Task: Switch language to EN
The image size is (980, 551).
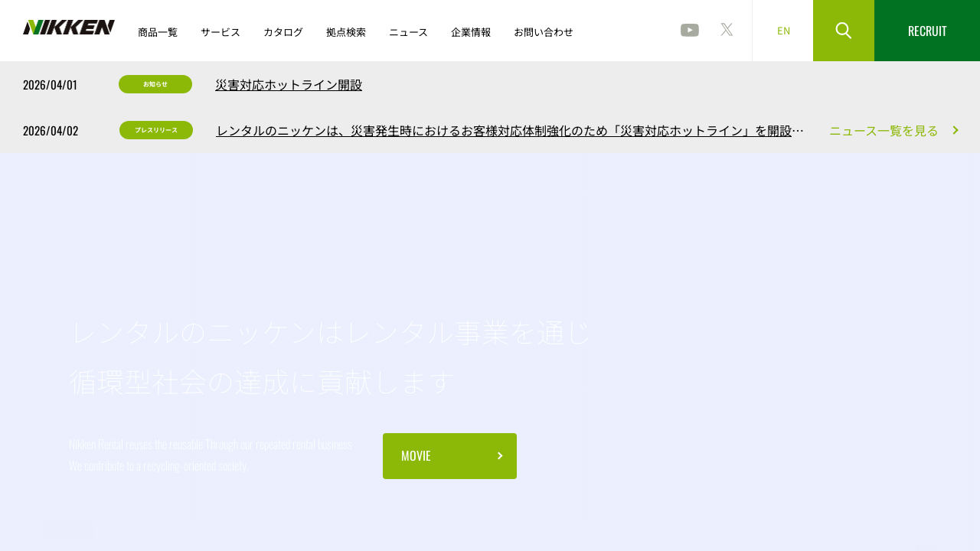Action: tap(783, 31)
